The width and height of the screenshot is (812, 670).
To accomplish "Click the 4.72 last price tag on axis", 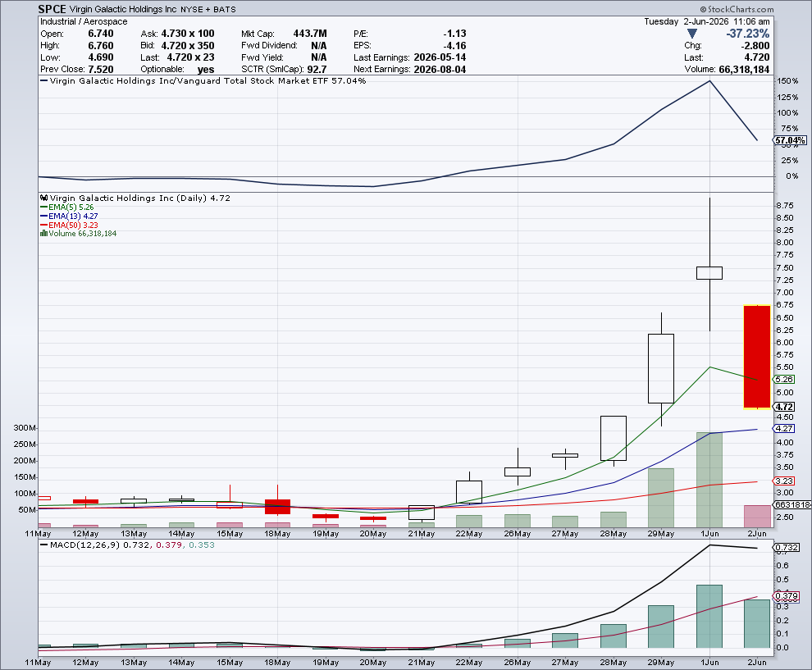I will 784,407.
